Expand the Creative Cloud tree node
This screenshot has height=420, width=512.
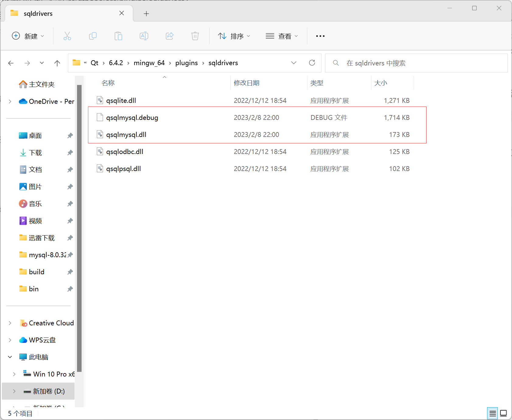click(10, 323)
